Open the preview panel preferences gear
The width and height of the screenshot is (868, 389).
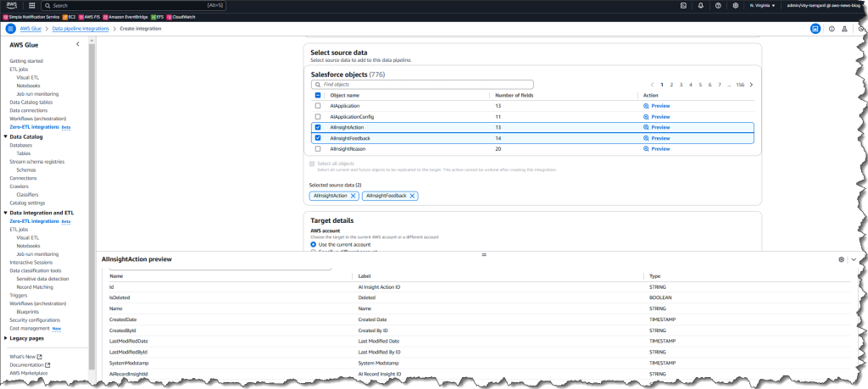coord(842,259)
